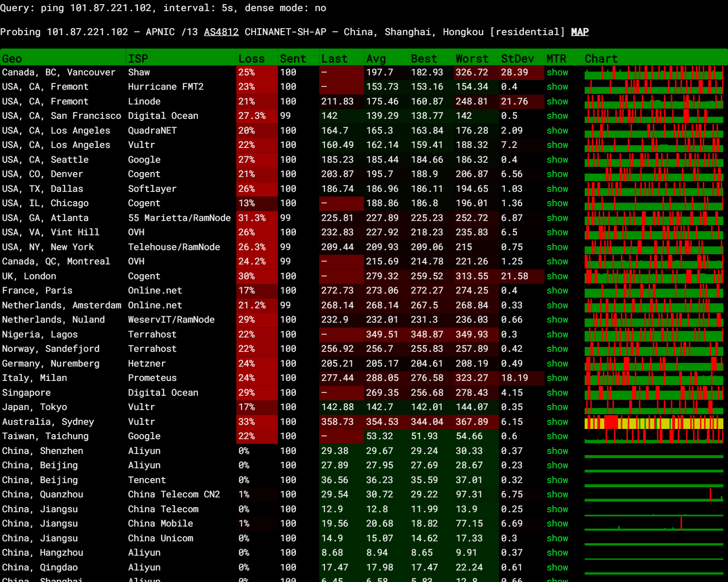Open the China, Quanzhou ping chart

coord(654,495)
